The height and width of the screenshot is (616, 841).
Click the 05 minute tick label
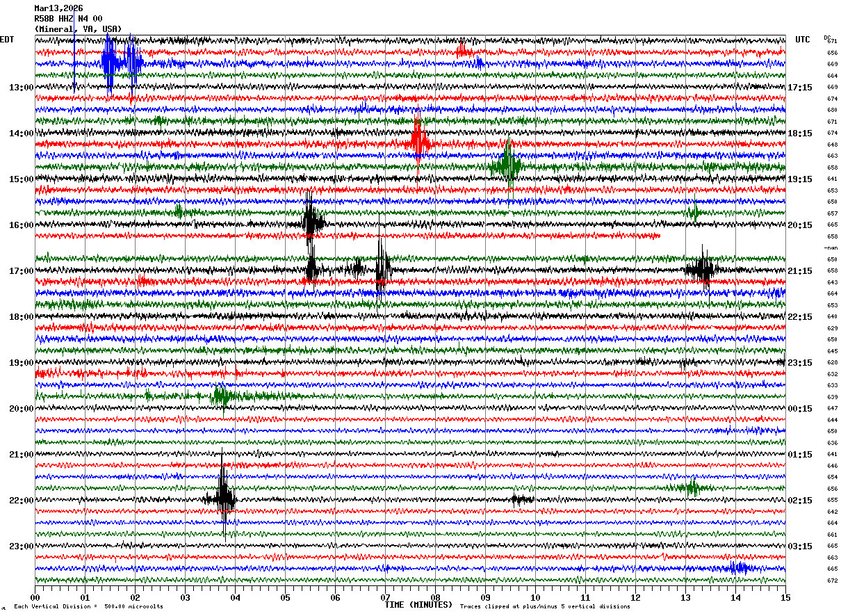point(285,597)
